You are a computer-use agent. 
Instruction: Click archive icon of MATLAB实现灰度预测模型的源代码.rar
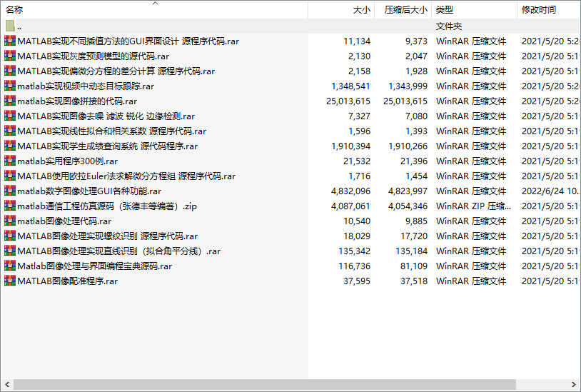click(x=10, y=56)
